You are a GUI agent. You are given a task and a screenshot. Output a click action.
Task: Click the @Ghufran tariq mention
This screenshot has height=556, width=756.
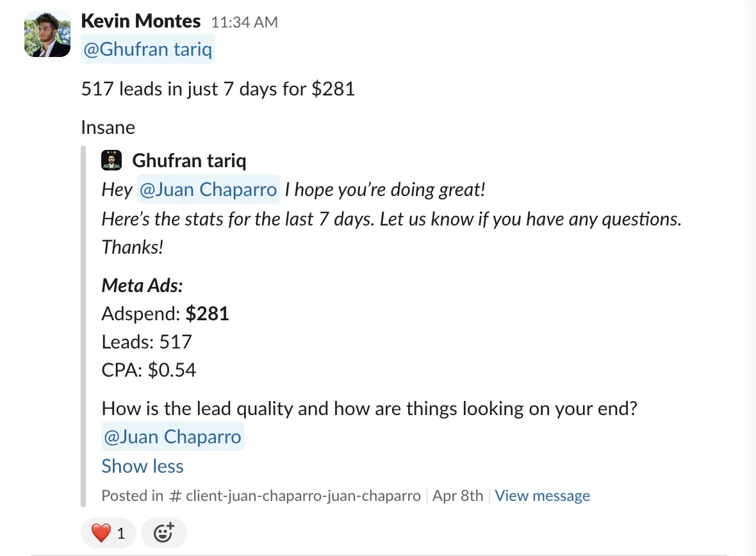tap(147, 49)
